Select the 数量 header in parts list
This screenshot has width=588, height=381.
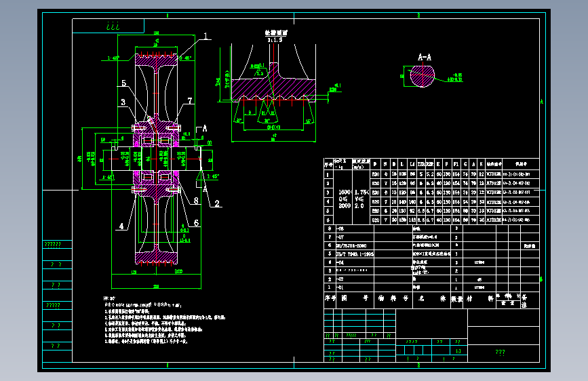456,299
